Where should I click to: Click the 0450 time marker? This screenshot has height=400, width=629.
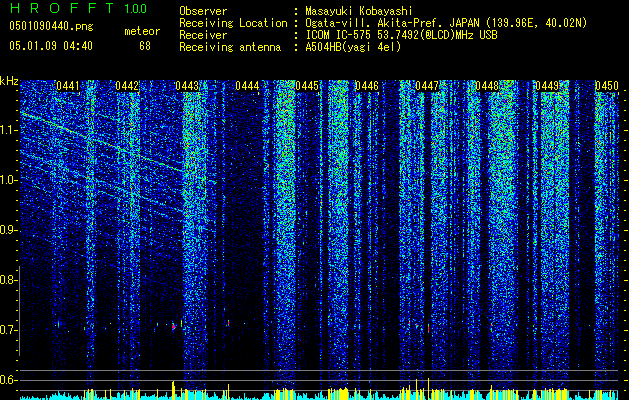[607, 86]
